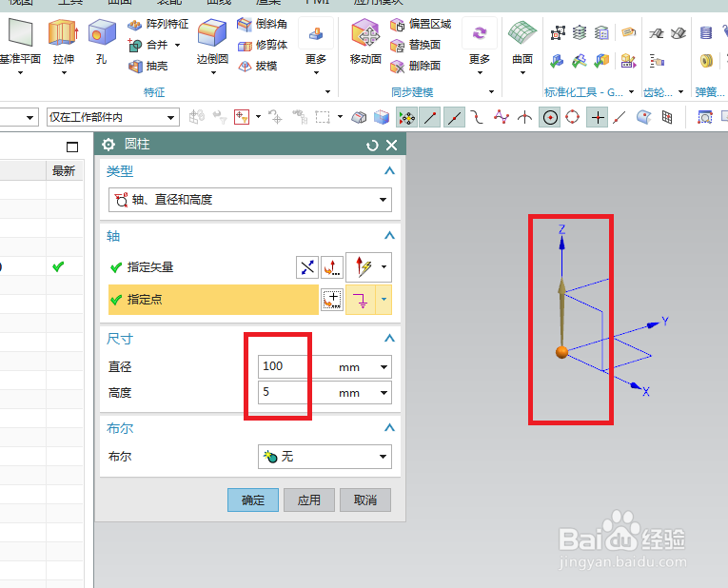Open Cylinder dialog settings gear
Screen dimensions: 728x588
pos(108,145)
